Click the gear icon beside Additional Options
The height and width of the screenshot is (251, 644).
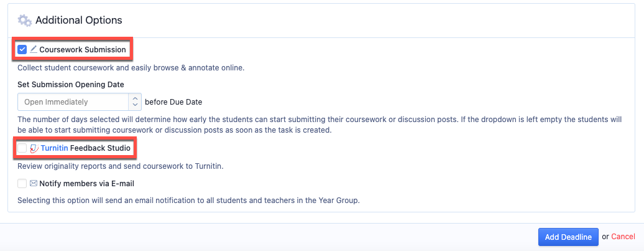click(x=25, y=20)
